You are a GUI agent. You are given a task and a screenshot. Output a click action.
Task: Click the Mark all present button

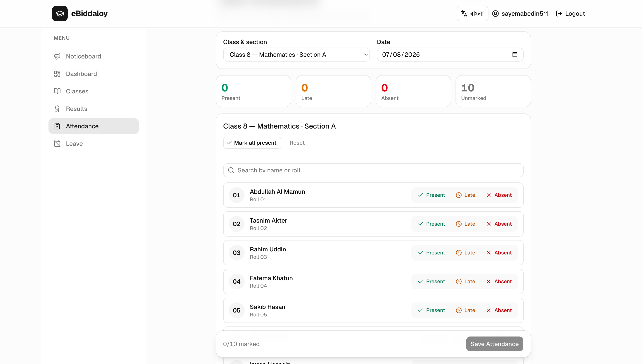252,143
